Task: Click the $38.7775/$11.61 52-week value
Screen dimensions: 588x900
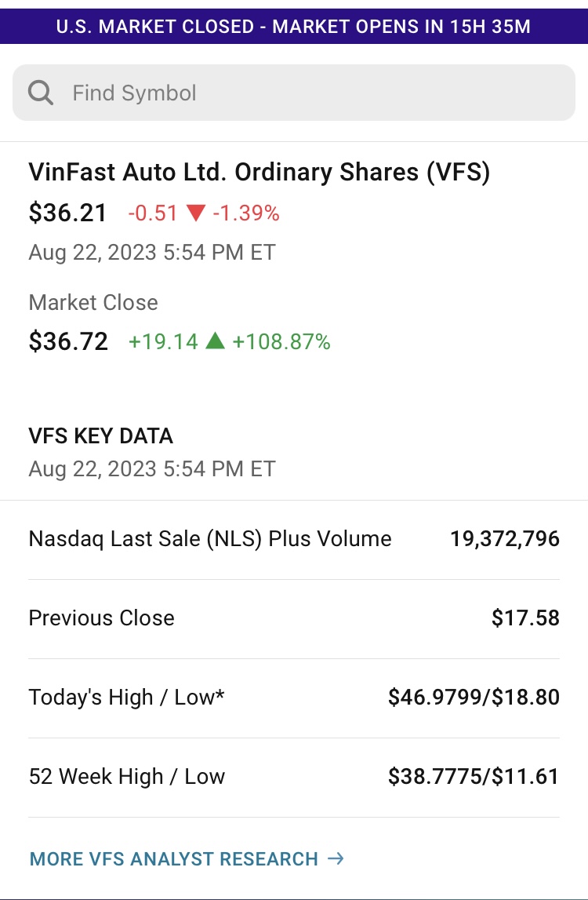Action: [x=474, y=777]
